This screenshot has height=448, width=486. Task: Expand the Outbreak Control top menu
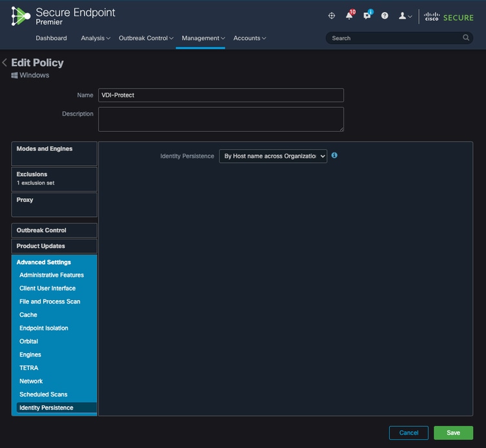(x=146, y=38)
